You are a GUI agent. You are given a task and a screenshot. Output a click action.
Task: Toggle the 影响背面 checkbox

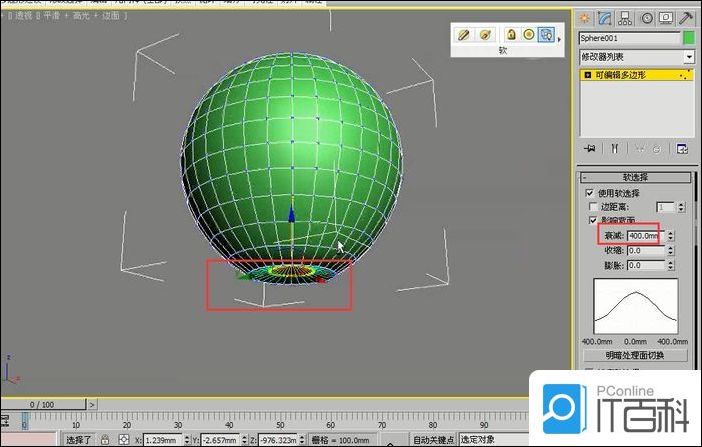coord(589,220)
